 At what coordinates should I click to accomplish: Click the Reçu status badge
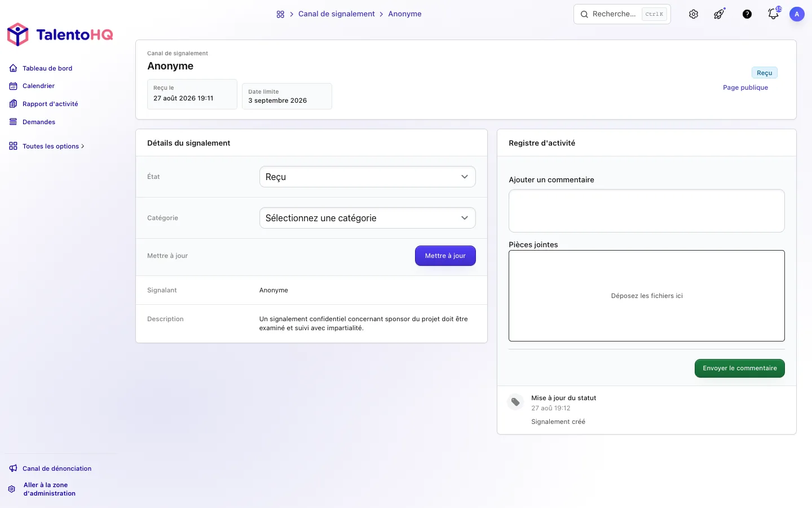765,73
